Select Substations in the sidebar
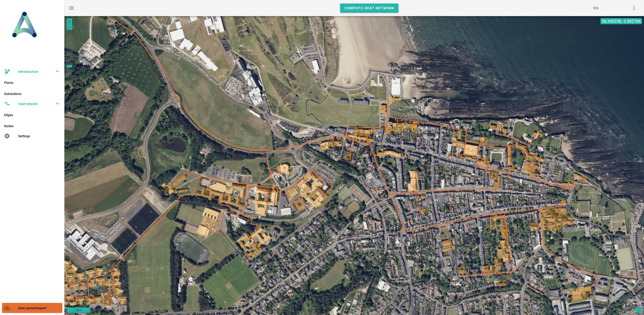This screenshot has width=644, height=315. [13, 94]
